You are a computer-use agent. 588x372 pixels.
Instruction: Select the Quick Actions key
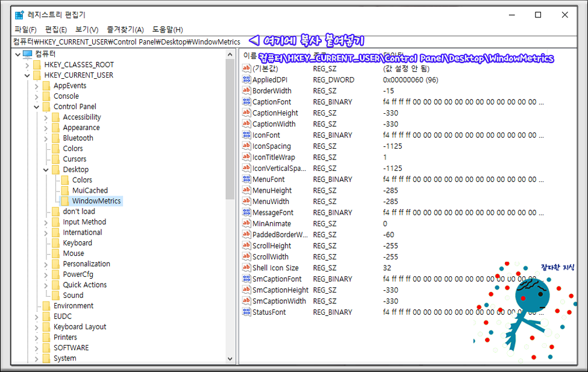click(x=84, y=285)
